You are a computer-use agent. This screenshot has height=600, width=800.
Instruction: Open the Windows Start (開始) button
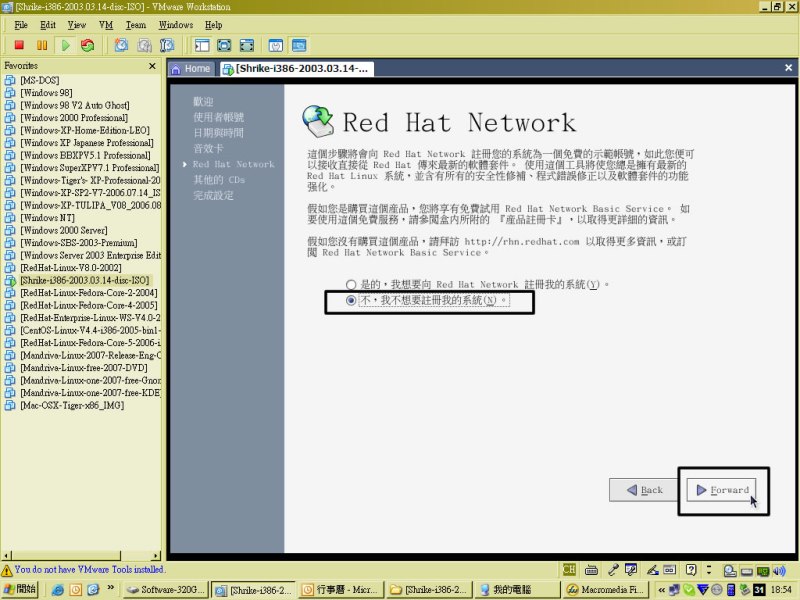(x=19, y=589)
